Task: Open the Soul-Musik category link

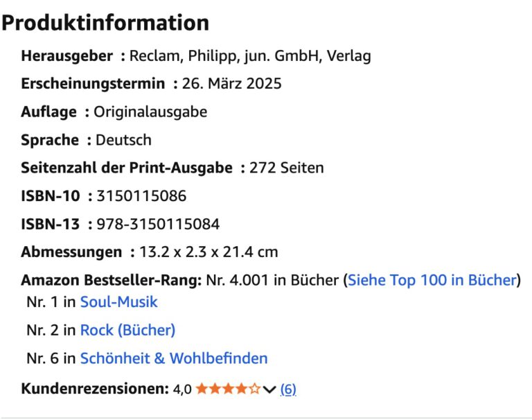Action: coord(118,302)
